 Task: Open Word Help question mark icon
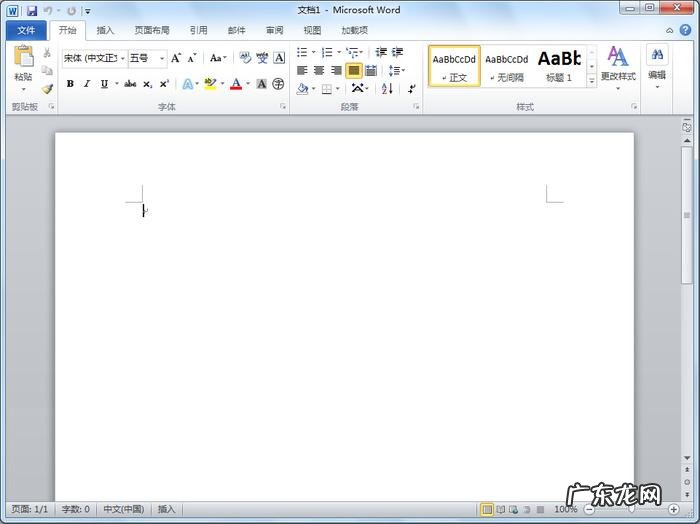(685, 30)
